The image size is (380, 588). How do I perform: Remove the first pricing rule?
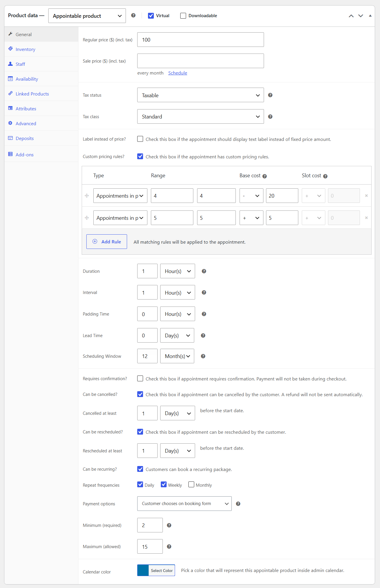coord(366,196)
